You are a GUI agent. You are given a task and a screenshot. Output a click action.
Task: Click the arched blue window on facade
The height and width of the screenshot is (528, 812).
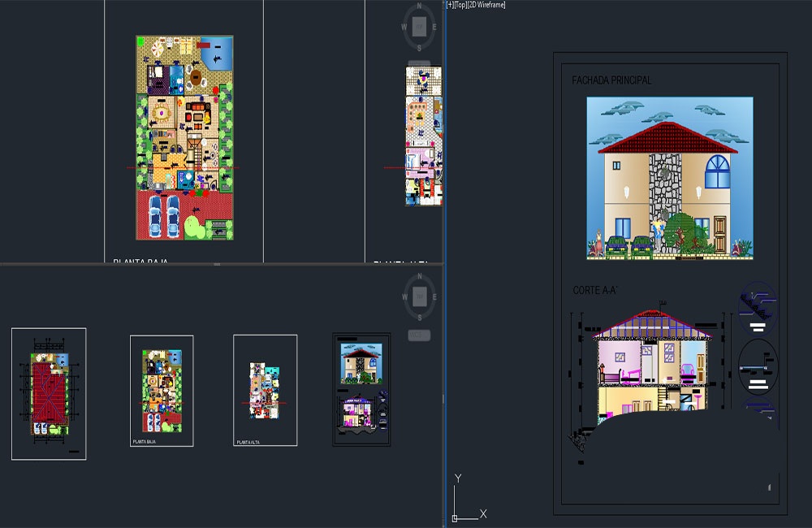pos(717,171)
